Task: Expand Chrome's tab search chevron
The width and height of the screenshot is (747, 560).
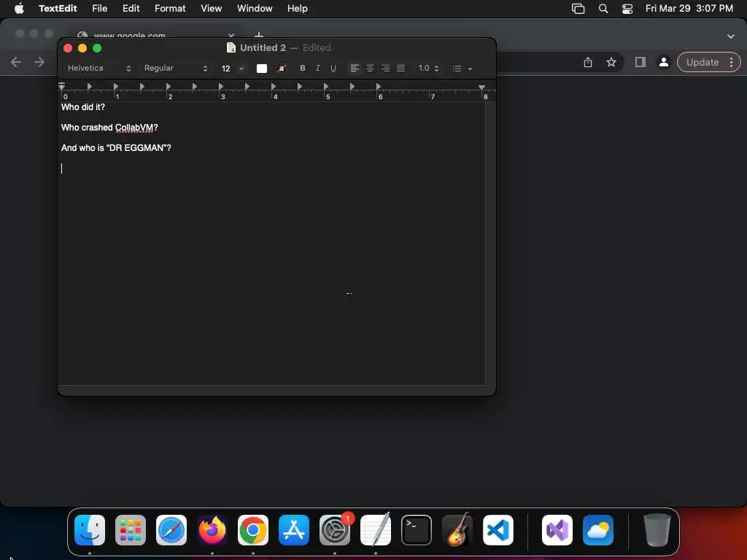Action: 731,36
